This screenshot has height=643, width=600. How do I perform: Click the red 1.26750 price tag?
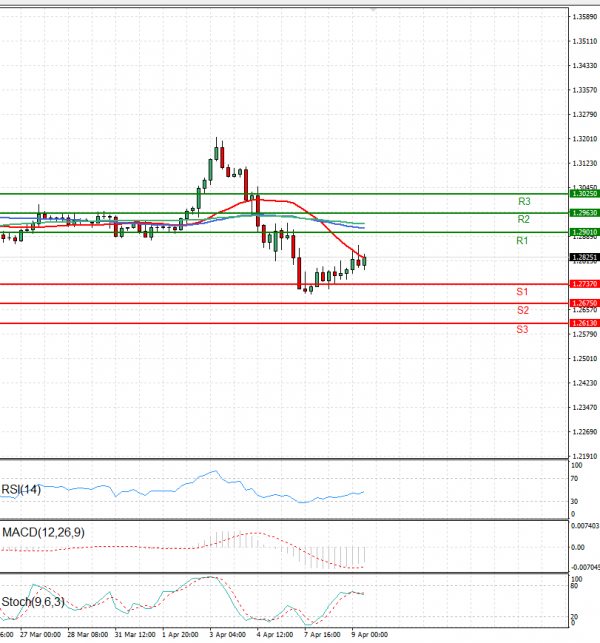(584, 303)
